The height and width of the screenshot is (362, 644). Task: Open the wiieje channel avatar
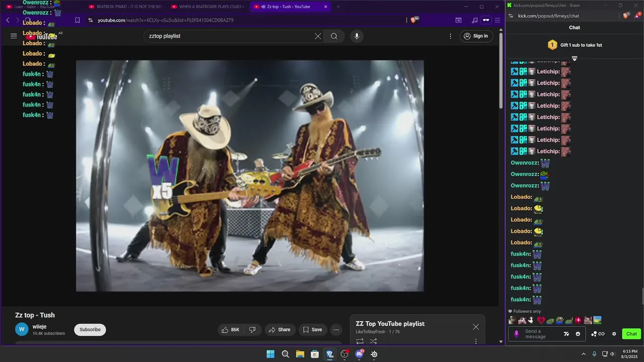tap(22, 330)
